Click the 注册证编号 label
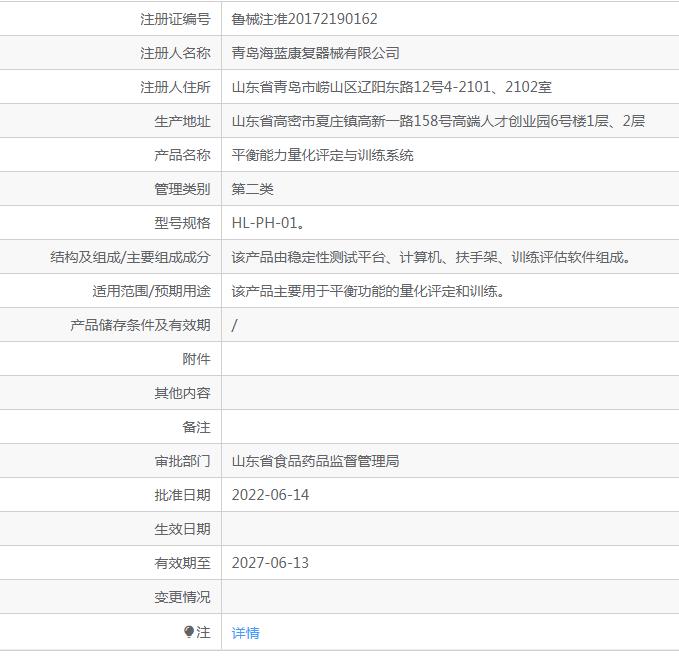Screen dimensions: 679x656 (x=175, y=19)
